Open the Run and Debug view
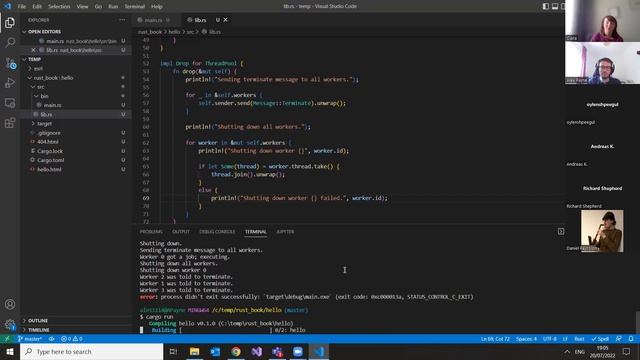This screenshot has height=360, width=640. [x=10, y=83]
